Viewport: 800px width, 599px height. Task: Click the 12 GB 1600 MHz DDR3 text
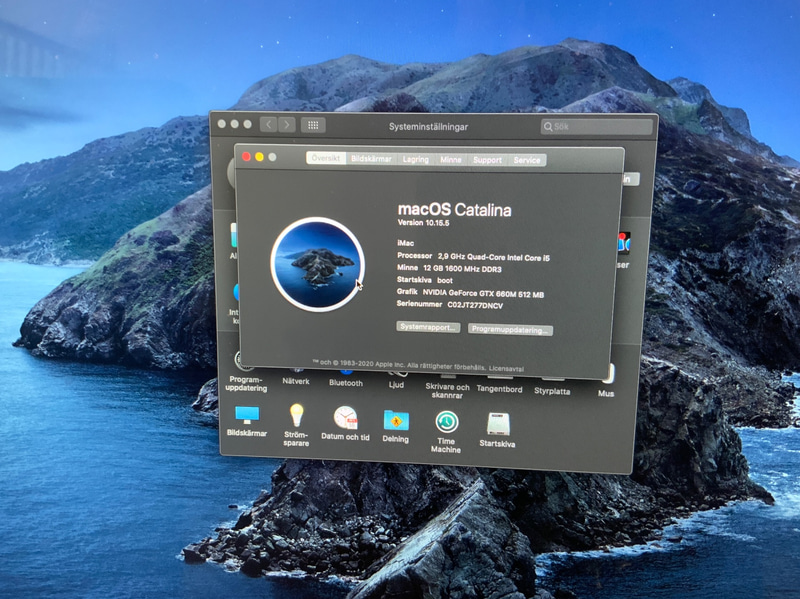point(462,269)
